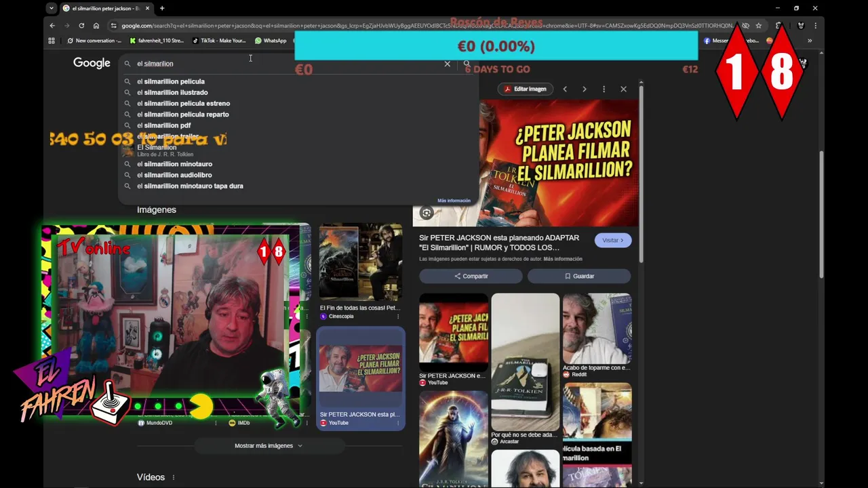Choose suggestion el silmarillion pelicula estreno

(x=183, y=103)
